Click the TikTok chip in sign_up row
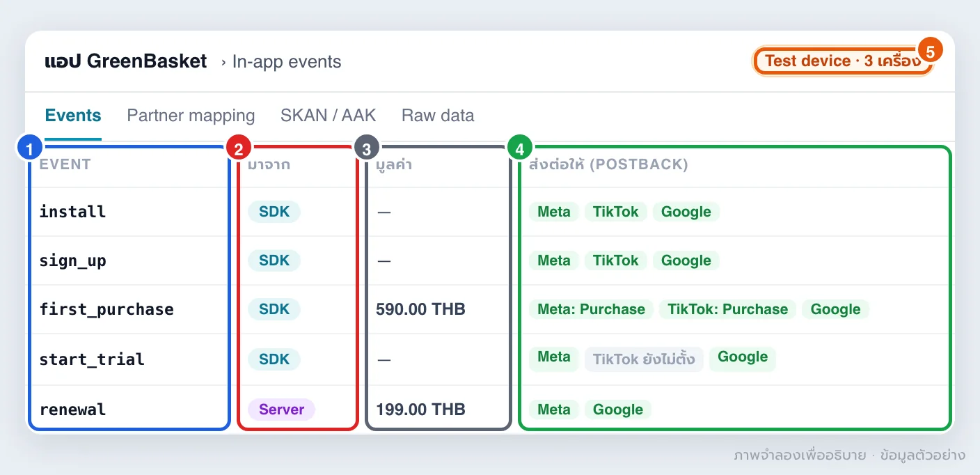 616,260
